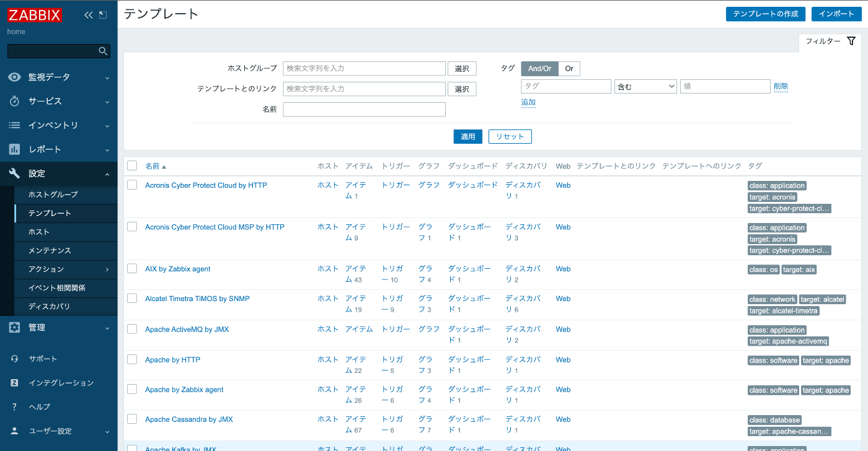Screen dimensions: 868x451
Task: Check the Apache ActiveMQ by JMX row
Action: coord(132,329)
